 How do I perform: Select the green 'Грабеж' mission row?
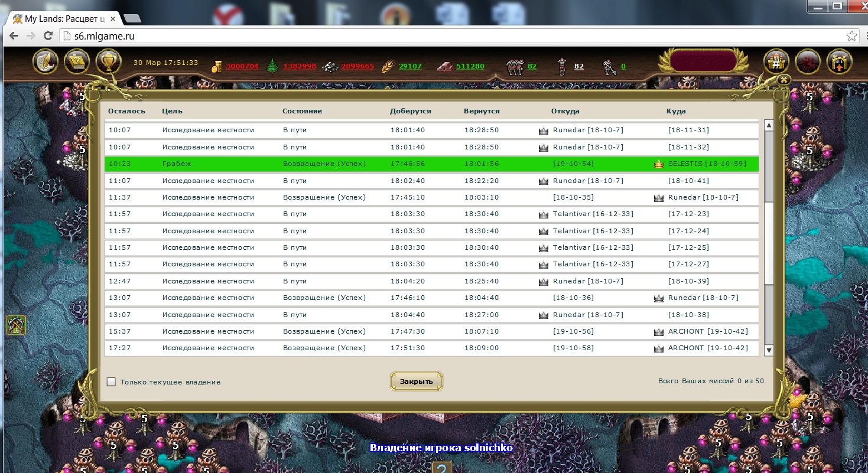coord(431,164)
